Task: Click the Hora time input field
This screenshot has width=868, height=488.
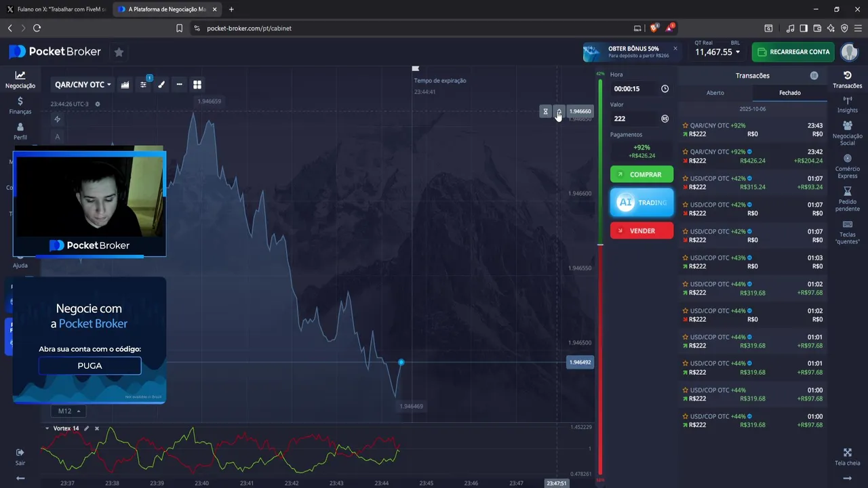Action: pyautogui.click(x=634, y=89)
